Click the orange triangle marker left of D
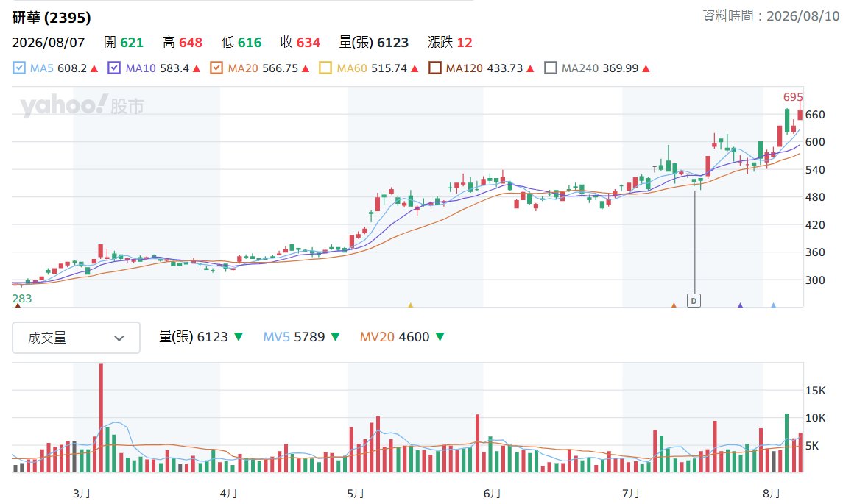 pyautogui.click(x=674, y=305)
